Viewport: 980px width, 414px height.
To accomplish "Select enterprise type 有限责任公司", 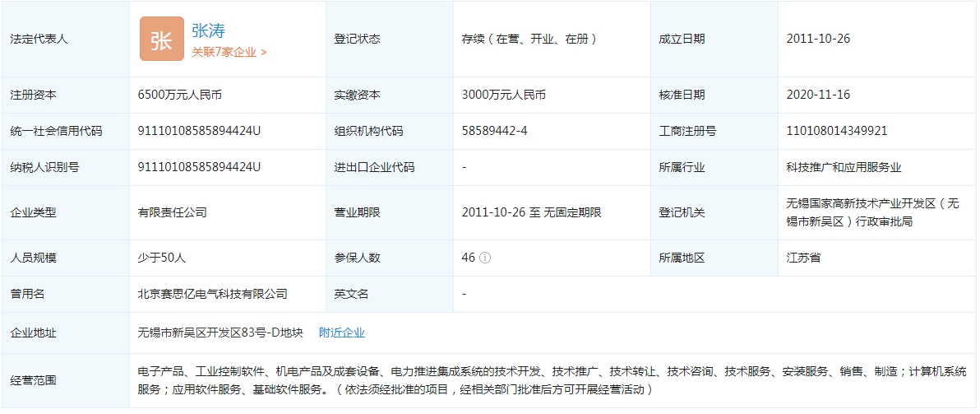I will point(173,212).
